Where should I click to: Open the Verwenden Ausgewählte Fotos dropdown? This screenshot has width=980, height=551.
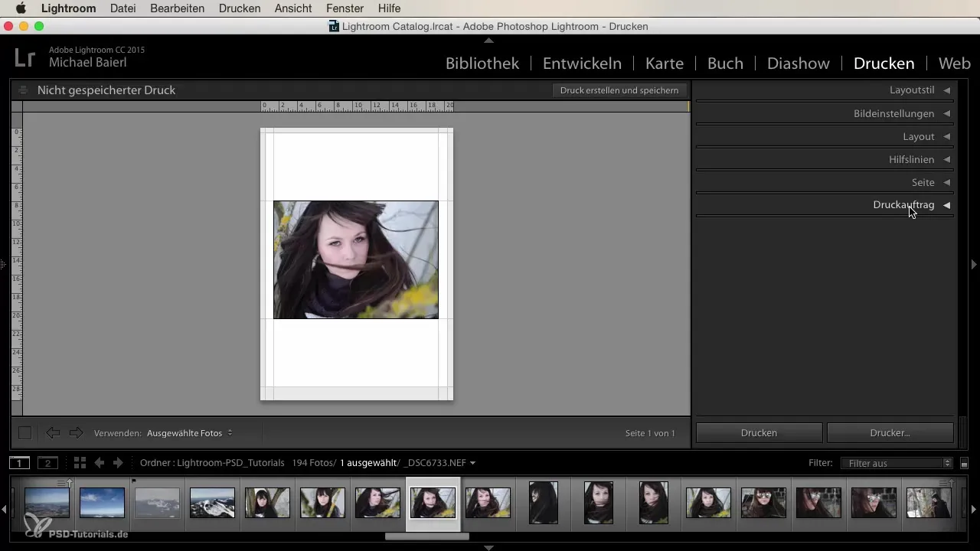point(190,433)
